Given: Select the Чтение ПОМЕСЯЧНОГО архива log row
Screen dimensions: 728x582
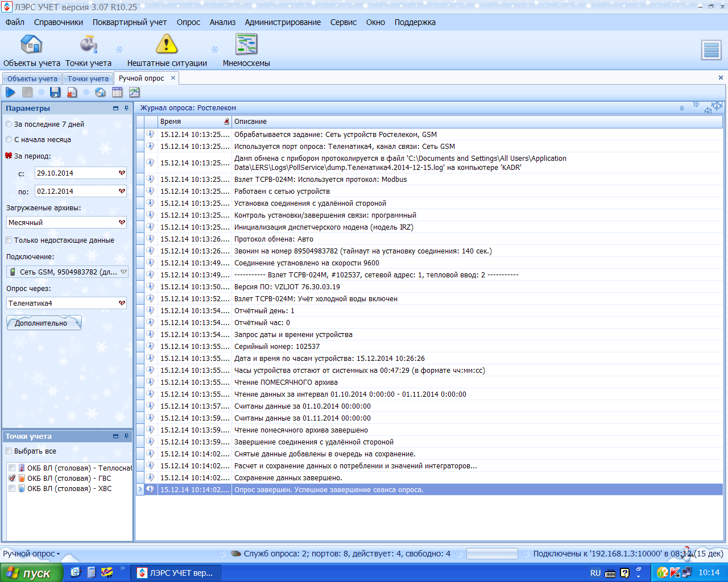Looking at the screenshot, I should pos(430,382).
